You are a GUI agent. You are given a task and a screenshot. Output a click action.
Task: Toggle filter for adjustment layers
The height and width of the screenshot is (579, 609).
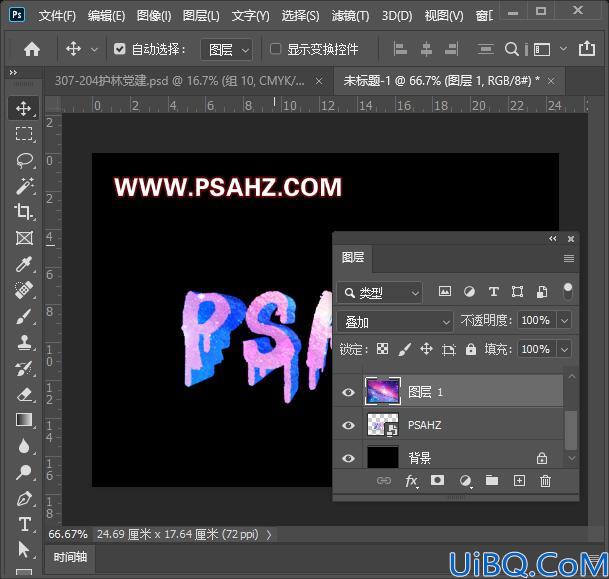pyautogui.click(x=469, y=291)
